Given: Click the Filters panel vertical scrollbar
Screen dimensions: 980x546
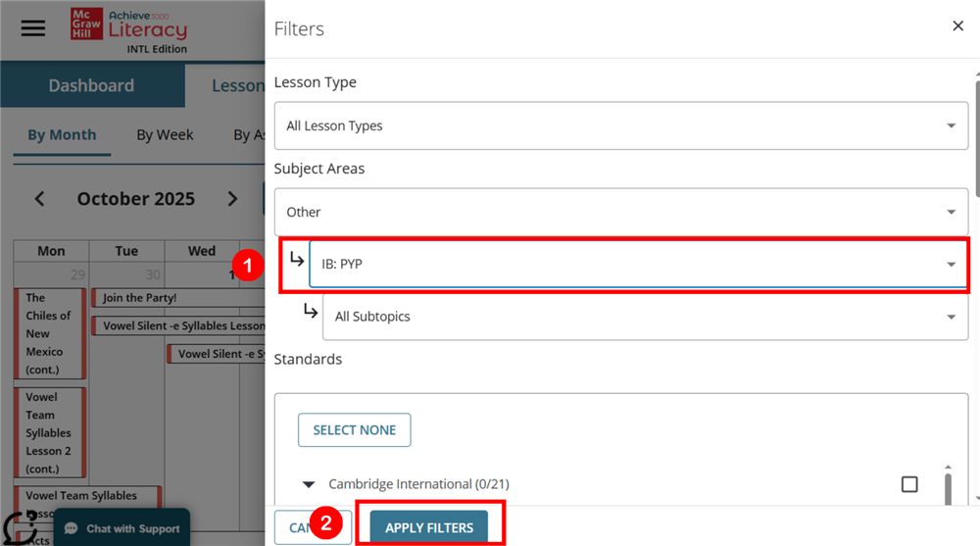Looking at the screenshot, I should (x=976, y=147).
